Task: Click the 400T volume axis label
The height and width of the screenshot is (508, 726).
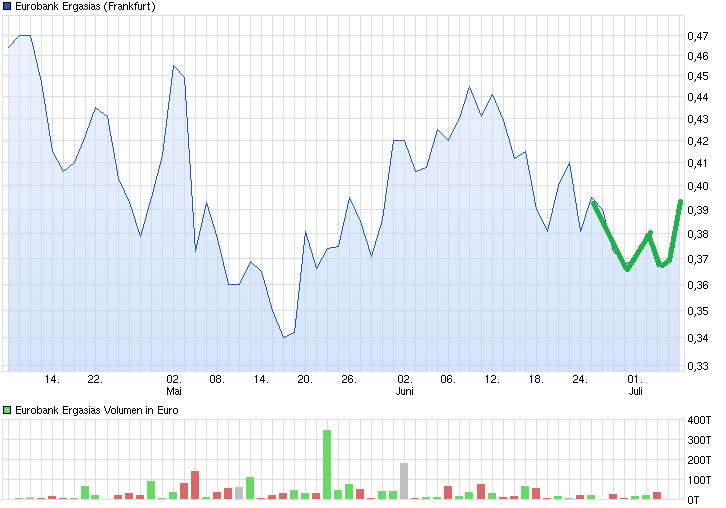Action: point(699,420)
